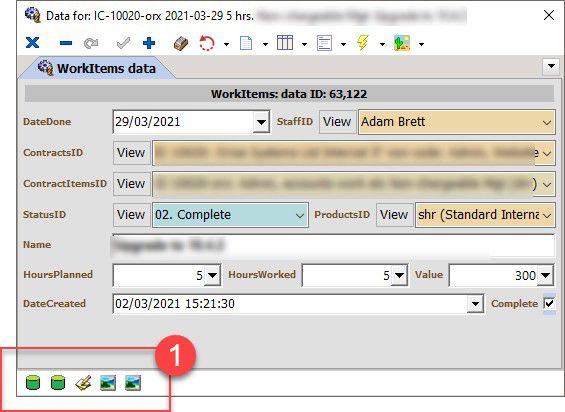Open the tab list arrow at right
The width and height of the screenshot is (565, 412).
(551, 66)
